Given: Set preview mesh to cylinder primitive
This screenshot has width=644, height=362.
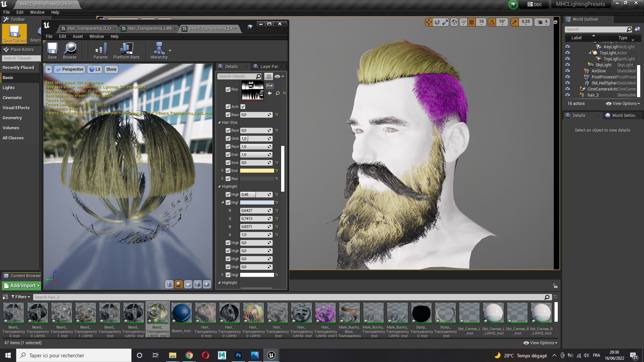Looking at the screenshot, I should [x=169, y=284].
